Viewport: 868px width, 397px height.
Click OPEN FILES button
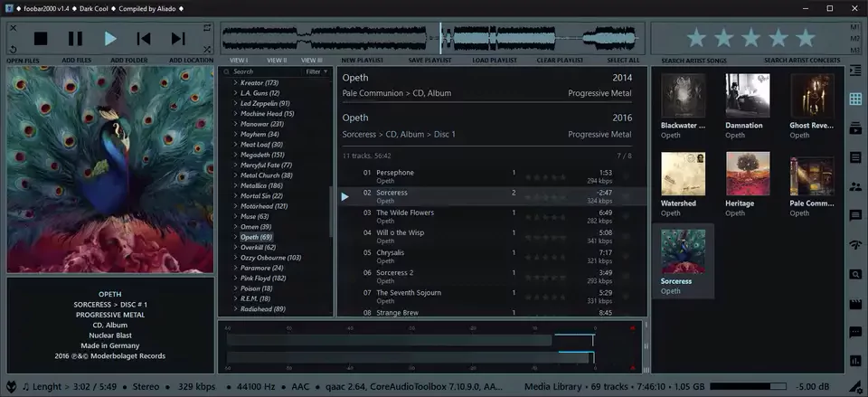click(x=23, y=61)
